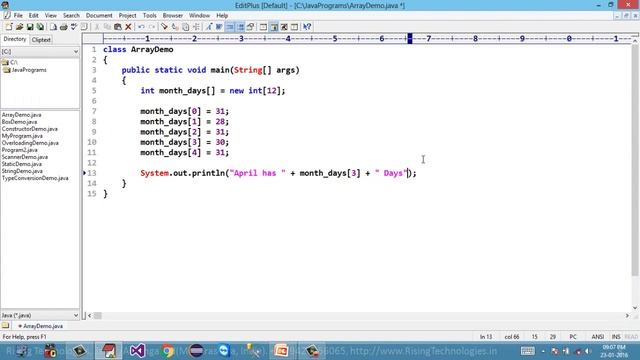Click the Paste clipboard icon
The height and width of the screenshot is (360, 640).
pyautogui.click(x=118, y=27)
